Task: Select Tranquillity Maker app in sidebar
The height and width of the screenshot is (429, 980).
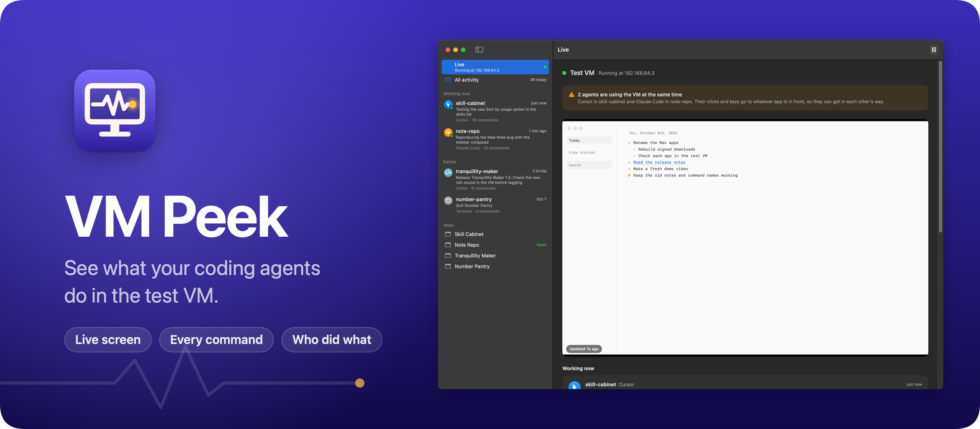Action: click(495, 255)
